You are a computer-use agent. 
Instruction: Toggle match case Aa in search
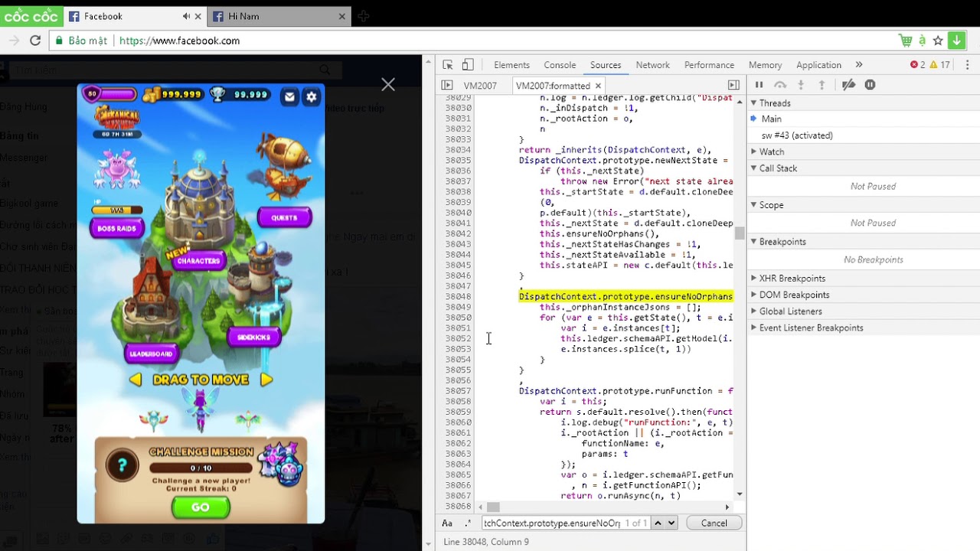coord(447,523)
